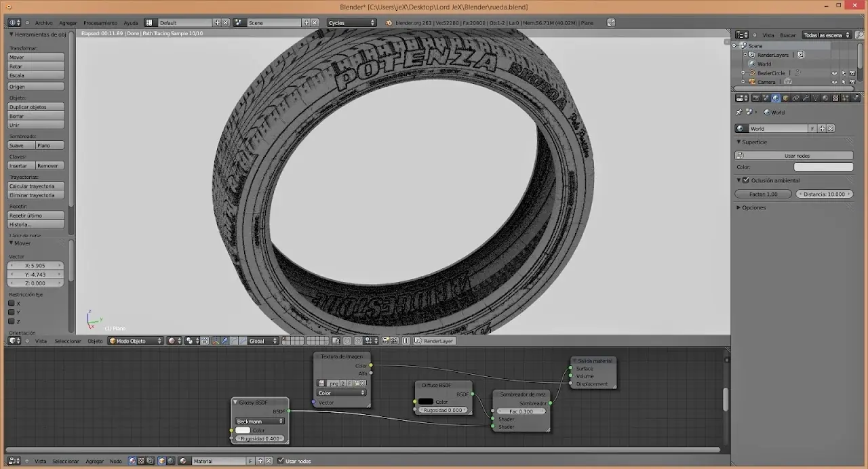Select material nodes icon in node editor header
868x469 pixels.
pos(132,461)
